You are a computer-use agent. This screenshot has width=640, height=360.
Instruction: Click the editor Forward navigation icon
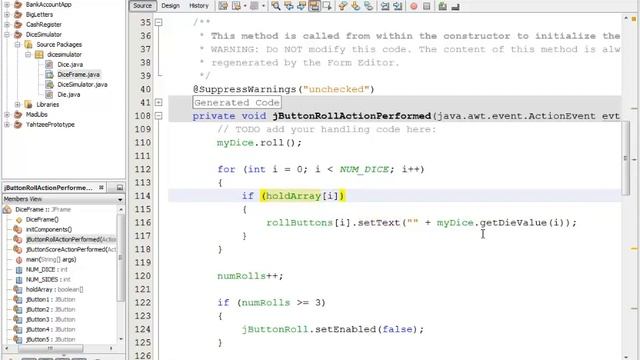click(x=254, y=6)
